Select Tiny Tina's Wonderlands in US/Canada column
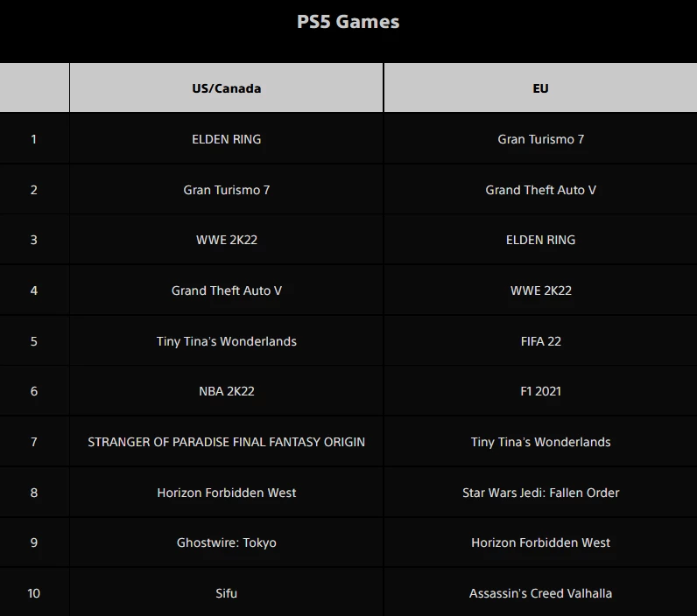This screenshot has width=697, height=616. 226,341
